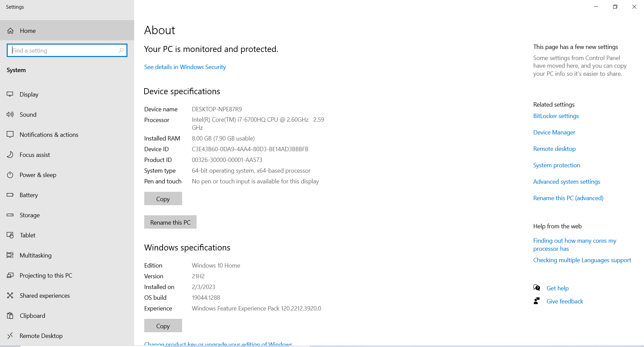Open Advanced system settings link
This screenshot has height=347, width=644.
click(567, 182)
